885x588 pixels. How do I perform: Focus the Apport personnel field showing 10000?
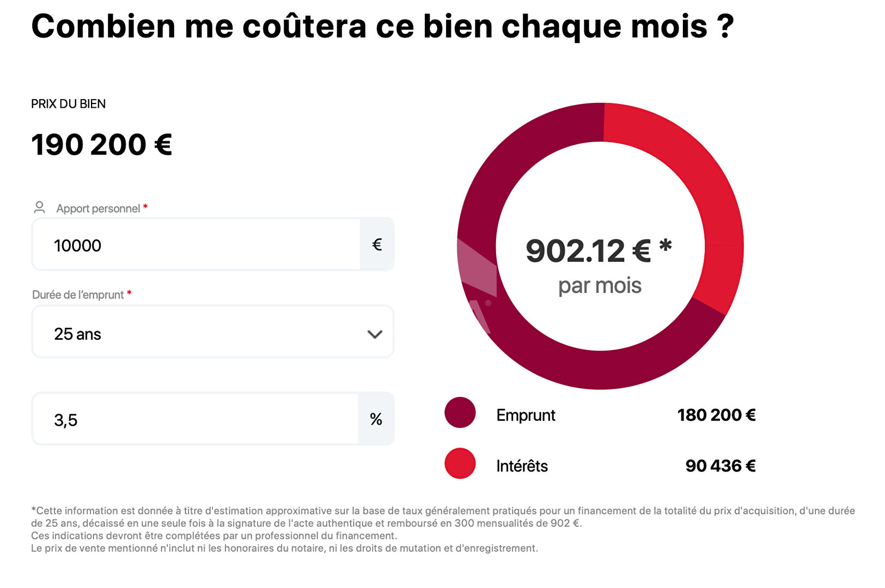click(196, 245)
